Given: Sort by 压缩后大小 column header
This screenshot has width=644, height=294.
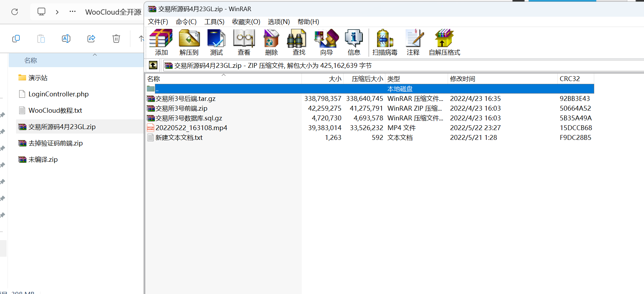Looking at the screenshot, I should (364, 79).
